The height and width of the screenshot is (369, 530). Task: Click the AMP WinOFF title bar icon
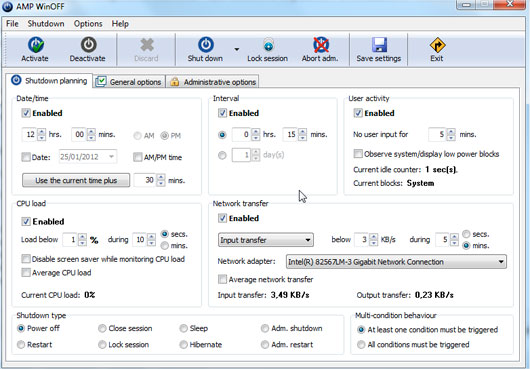coord(7,6)
